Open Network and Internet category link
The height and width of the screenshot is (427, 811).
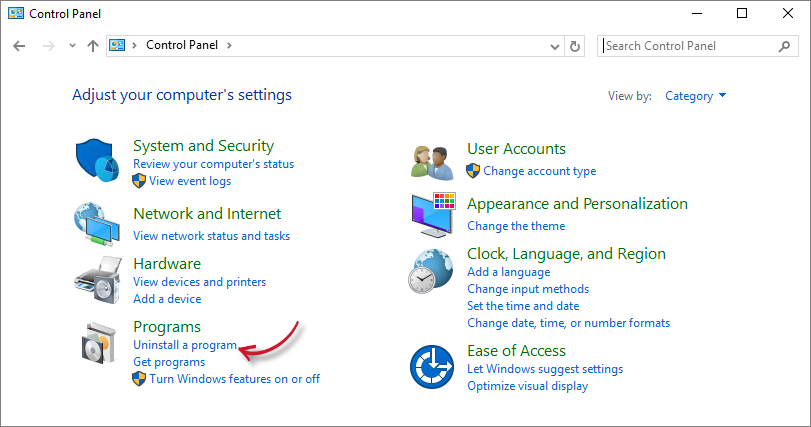(207, 214)
